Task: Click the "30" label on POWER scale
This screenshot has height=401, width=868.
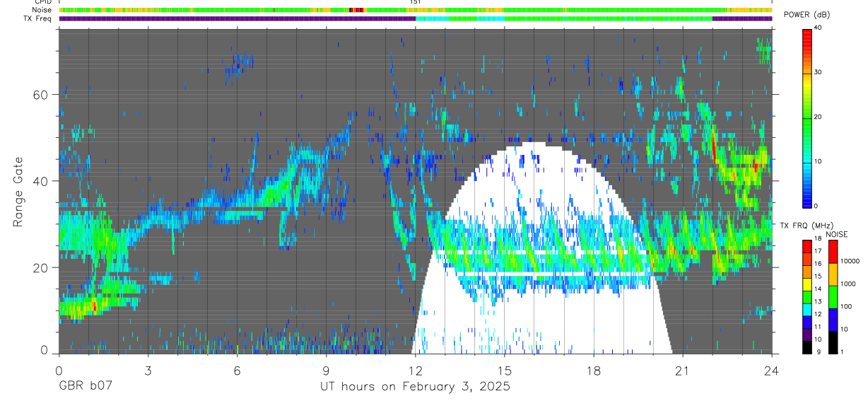Action: tap(819, 72)
